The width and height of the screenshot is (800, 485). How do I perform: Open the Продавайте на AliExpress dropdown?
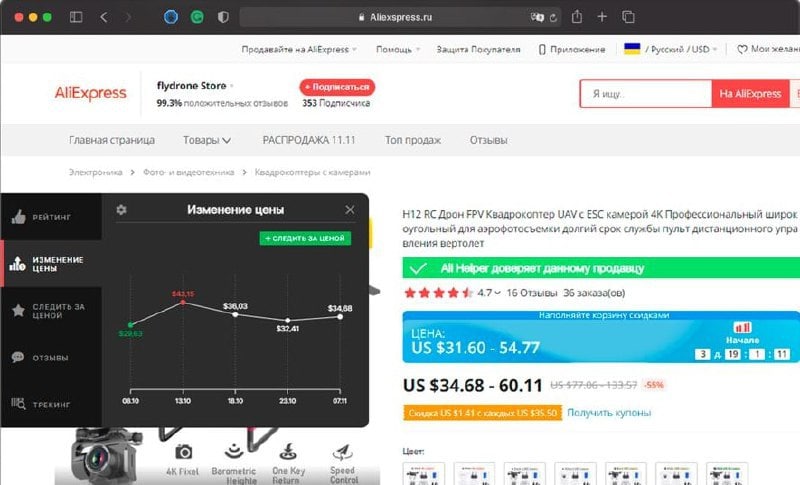299,49
